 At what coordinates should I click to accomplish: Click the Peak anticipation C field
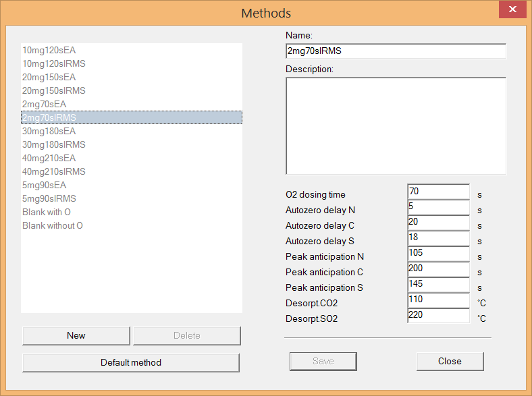pyautogui.click(x=438, y=271)
